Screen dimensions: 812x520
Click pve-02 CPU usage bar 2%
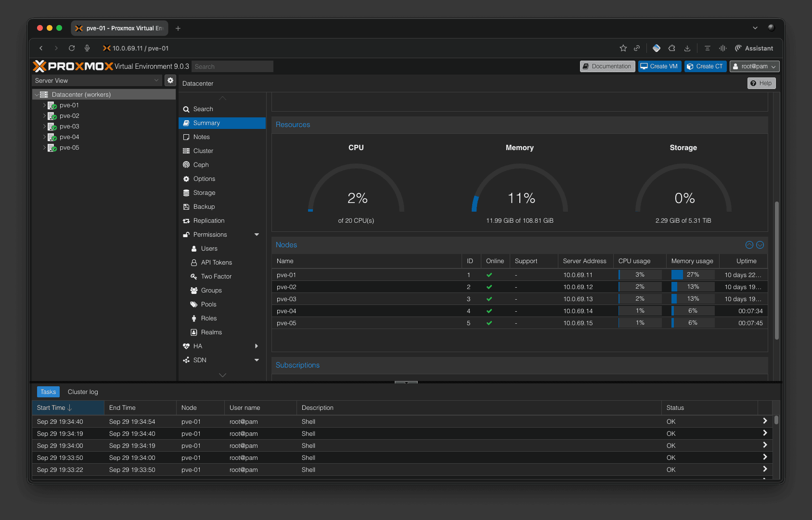[x=640, y=287]
